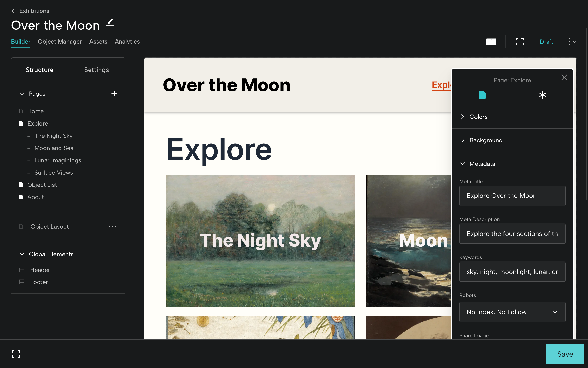Add a new page with plus icon
This screenshot has width=588, height=368.
point(114,94)
